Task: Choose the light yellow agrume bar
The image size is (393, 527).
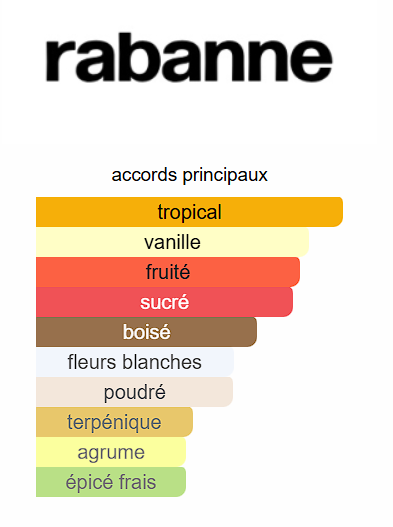Action: click(x=111, y=452)
